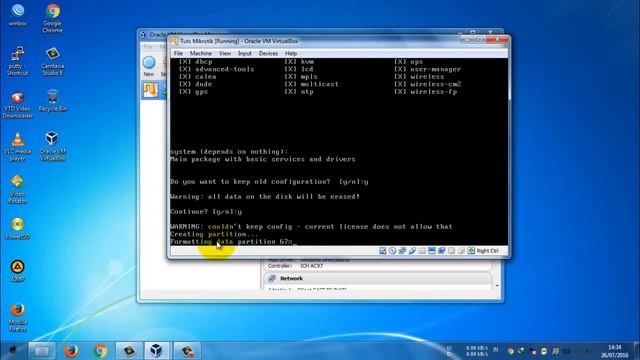Click the hard disk activity status icon

tap(382, 251)
